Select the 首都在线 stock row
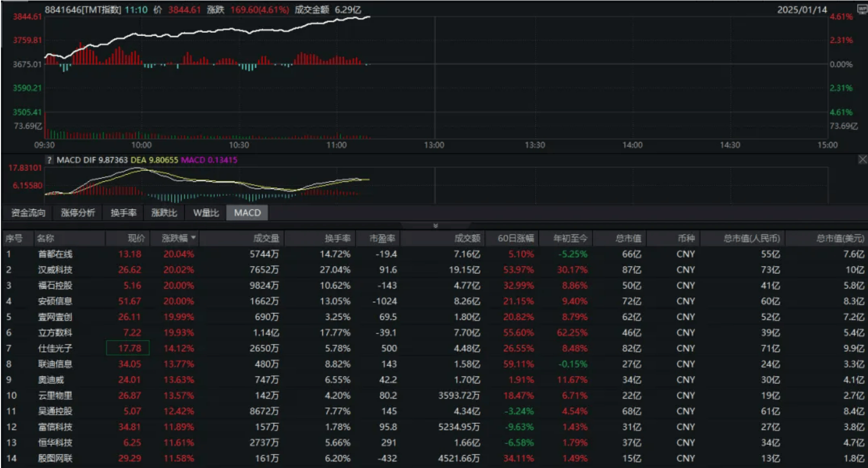868x468 pixels. pos(434,254)
